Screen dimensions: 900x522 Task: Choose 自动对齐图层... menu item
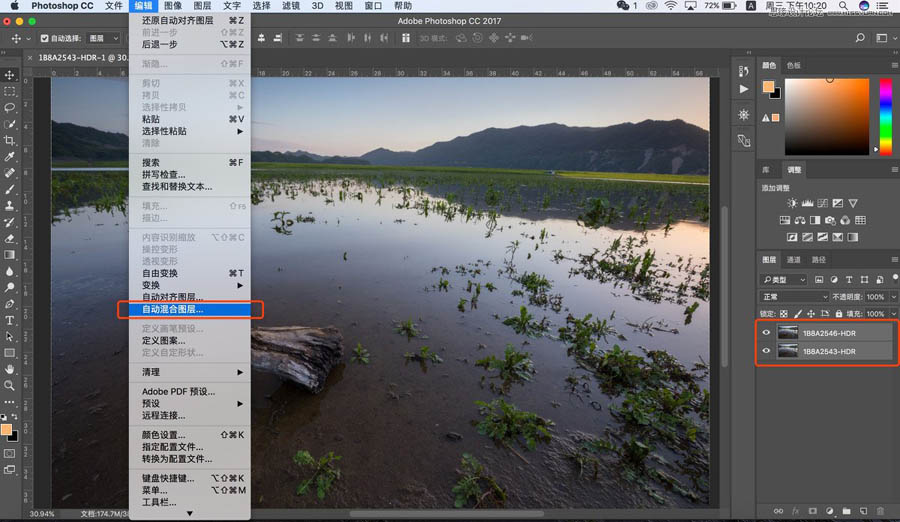[189, 297]
